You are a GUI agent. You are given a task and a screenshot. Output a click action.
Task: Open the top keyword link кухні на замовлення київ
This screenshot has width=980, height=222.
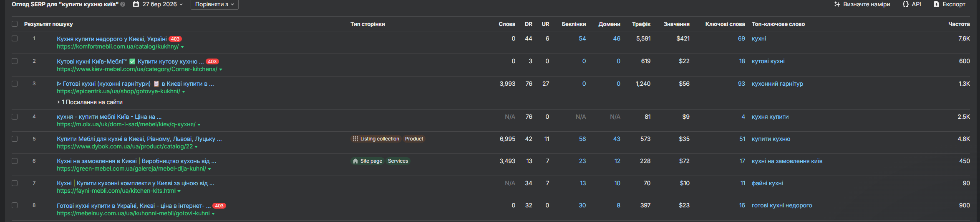(x=787, y=161)
